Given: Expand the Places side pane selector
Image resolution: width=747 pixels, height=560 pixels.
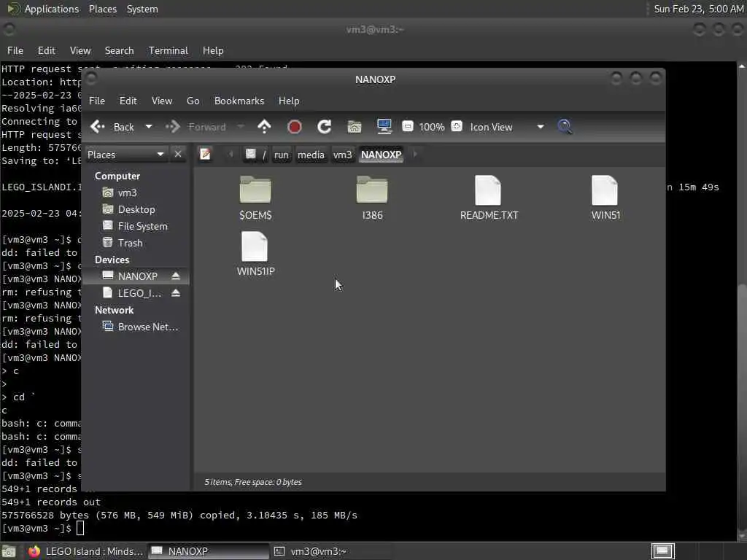Looking at the screenshot, I should (125, 155).
